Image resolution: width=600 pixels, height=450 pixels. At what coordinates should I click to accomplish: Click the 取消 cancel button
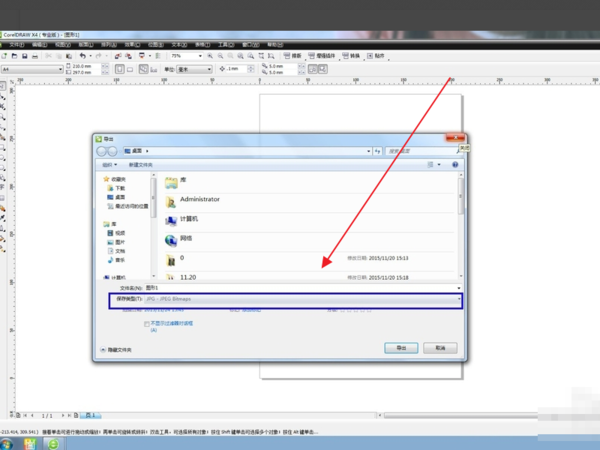pos(440,348)
